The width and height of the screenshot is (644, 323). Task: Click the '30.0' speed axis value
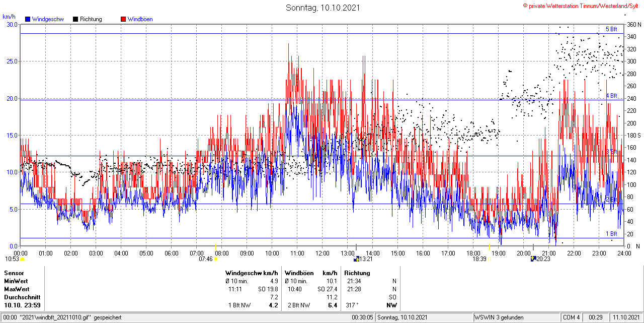(12, 25)
